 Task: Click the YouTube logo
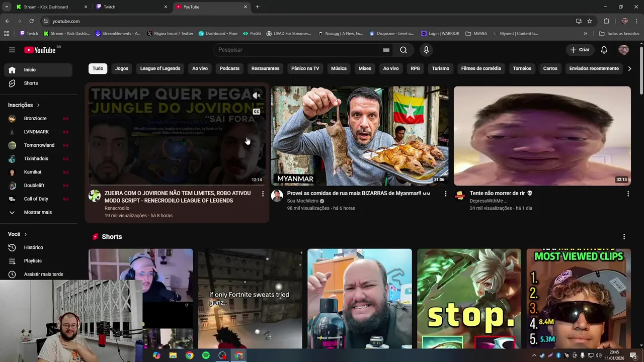(x=41, y=50)
